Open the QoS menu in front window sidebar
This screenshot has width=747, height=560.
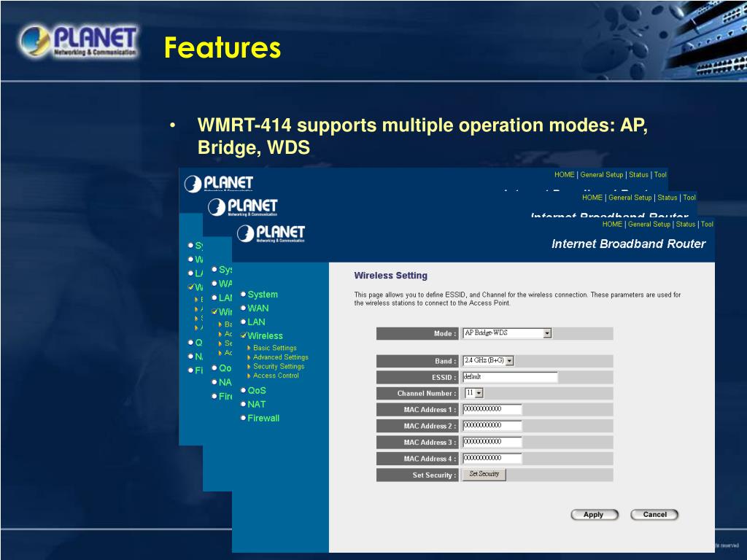click(x=256, y=391)
